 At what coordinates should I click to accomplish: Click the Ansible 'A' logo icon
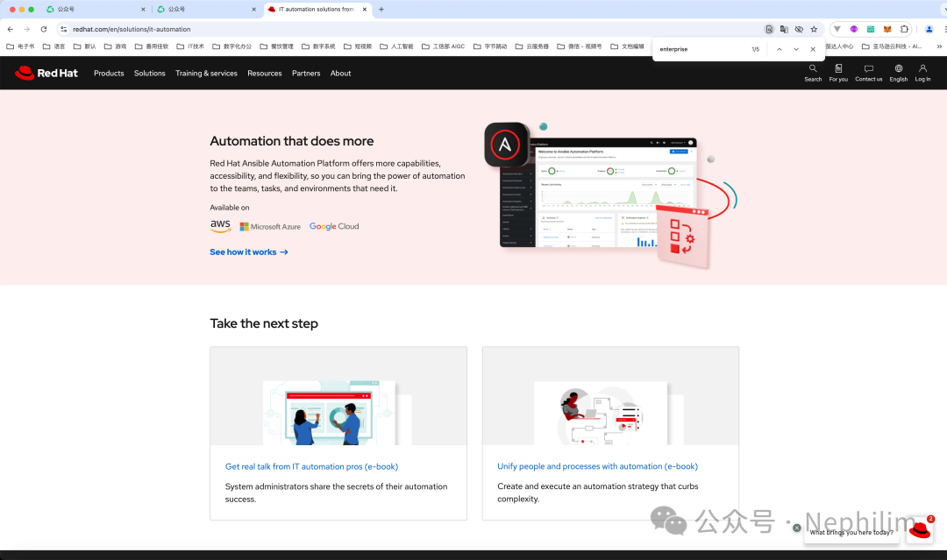coord(506,145)
